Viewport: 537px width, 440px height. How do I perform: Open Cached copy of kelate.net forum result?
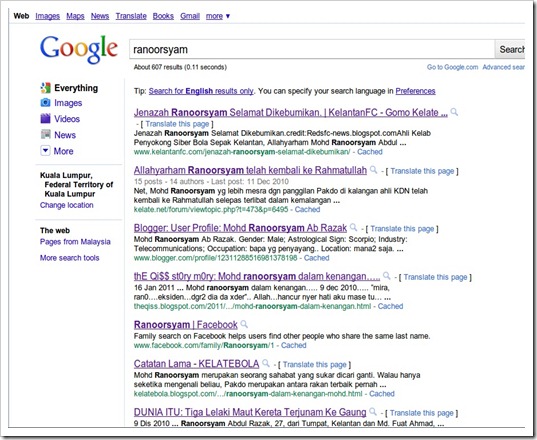tap(308, 209)
